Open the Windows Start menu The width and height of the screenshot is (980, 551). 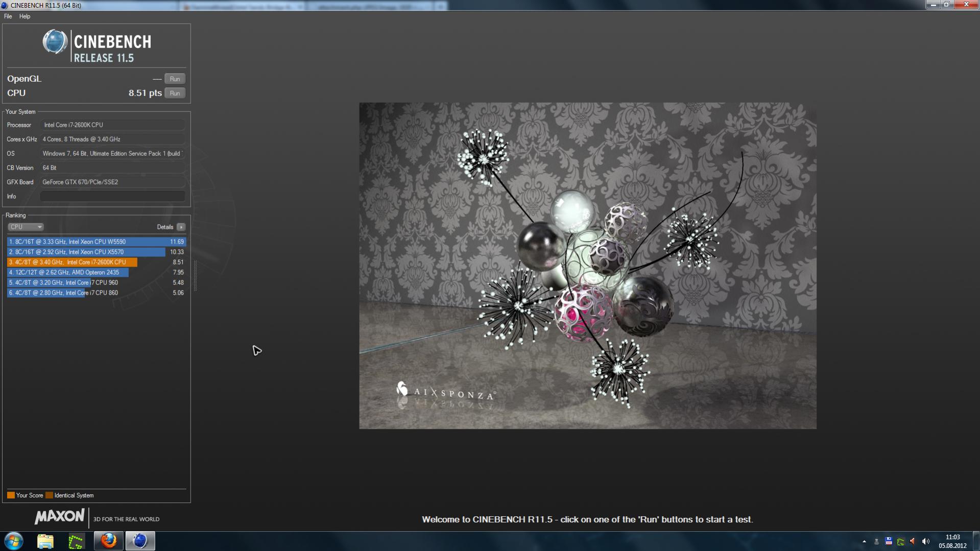point(14,541)
